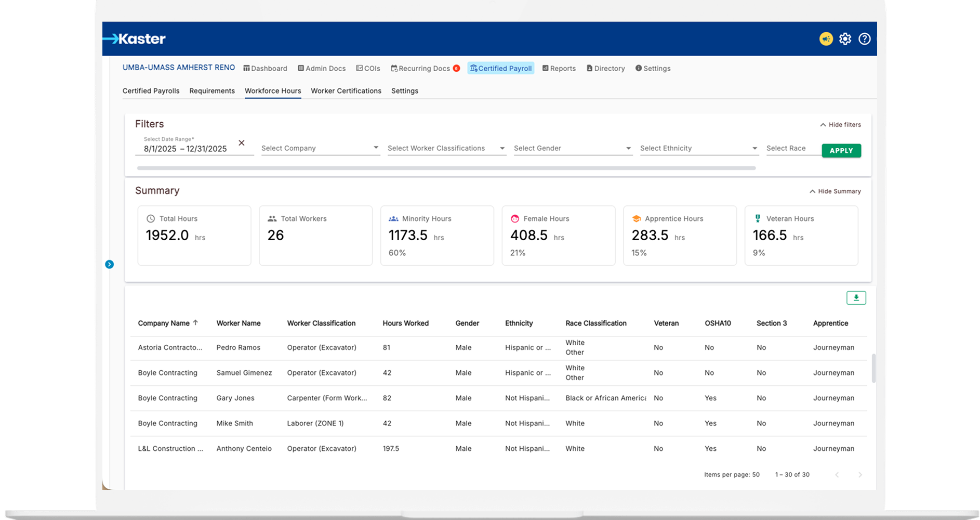The height and width of the screenshot is (520, 980).
Task: Go to the Certified Payrolls tab
Action: (x=151, y=91)
